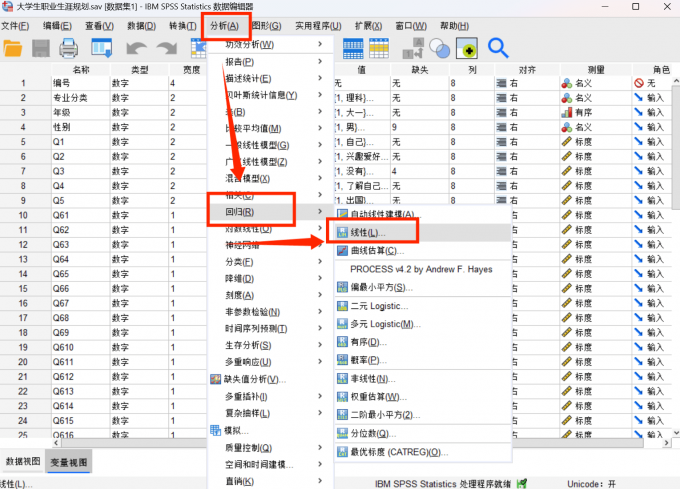Click the 无 role cell for 编号

[653, 83]
